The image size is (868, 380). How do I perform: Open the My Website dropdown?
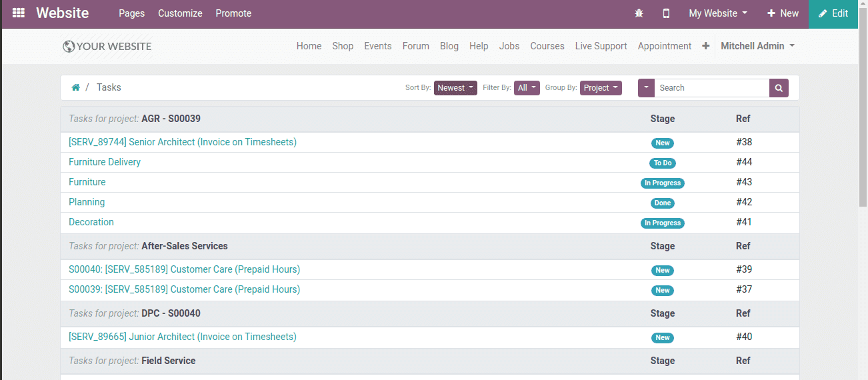click(x=718, y=13)
